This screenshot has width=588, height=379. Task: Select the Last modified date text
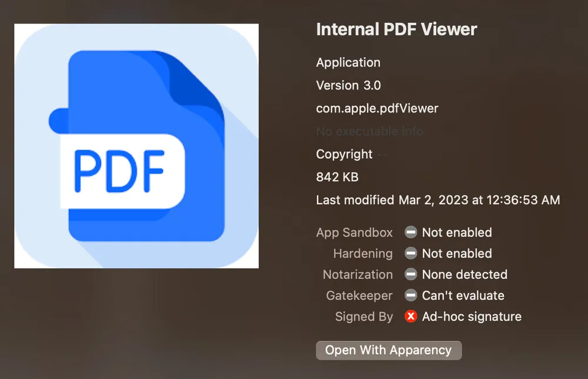click(x=438, y=200)
